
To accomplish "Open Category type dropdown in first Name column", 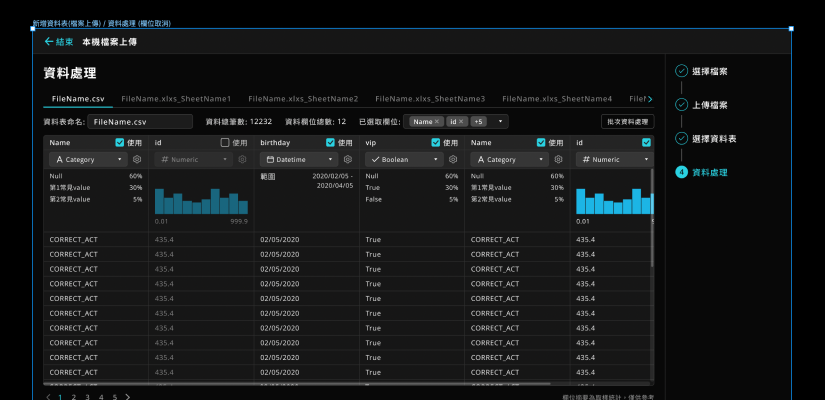I will click(88, 159).
